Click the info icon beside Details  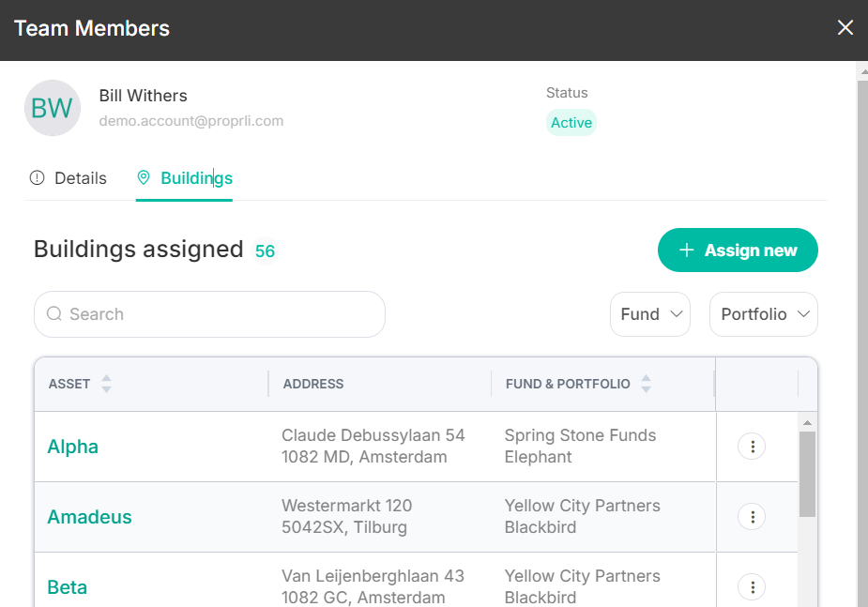click(x=38, y=177)
